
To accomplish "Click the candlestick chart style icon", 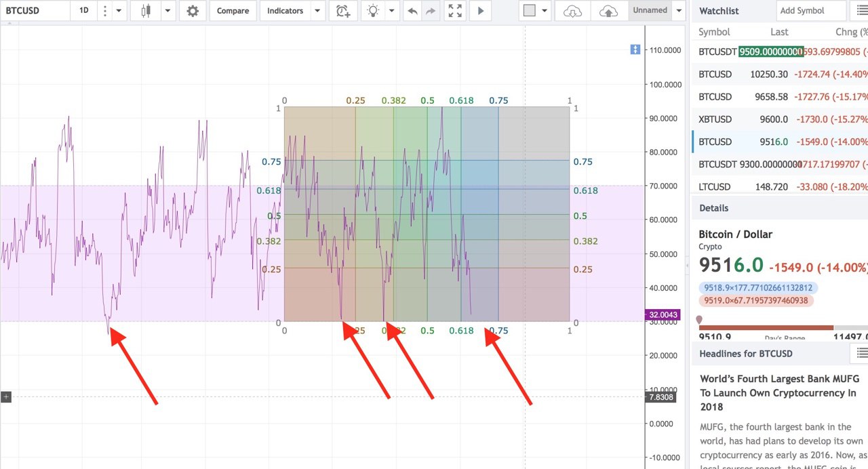I will pyautogui.click(x=146, y=11).
